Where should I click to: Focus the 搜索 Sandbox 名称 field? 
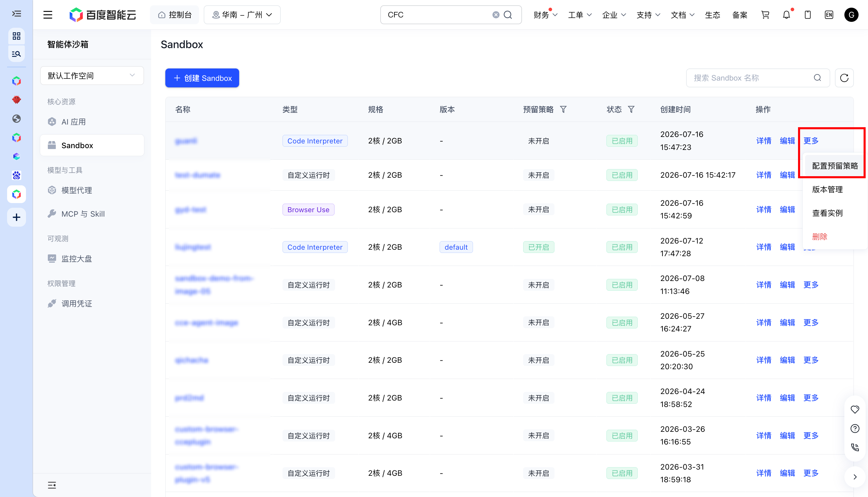click(758, 78)
